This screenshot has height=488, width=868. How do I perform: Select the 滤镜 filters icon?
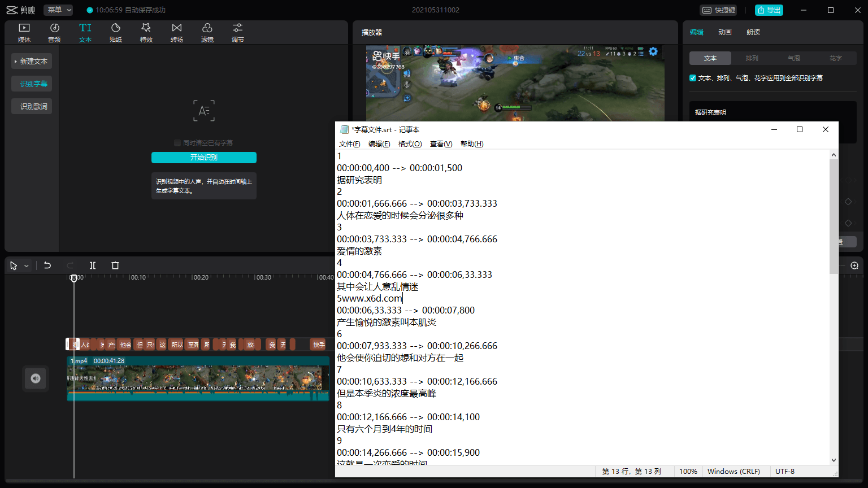point(207,32)
